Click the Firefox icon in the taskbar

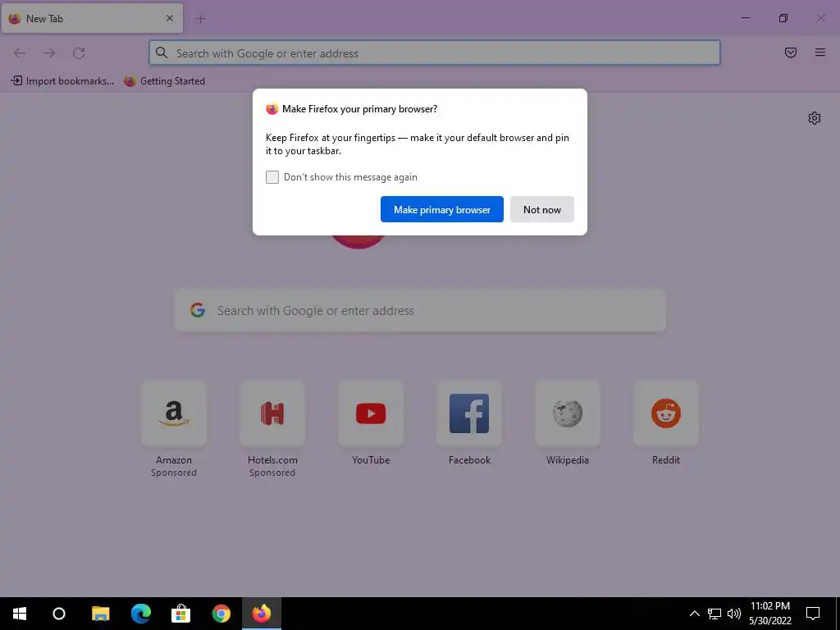(262, 614)
